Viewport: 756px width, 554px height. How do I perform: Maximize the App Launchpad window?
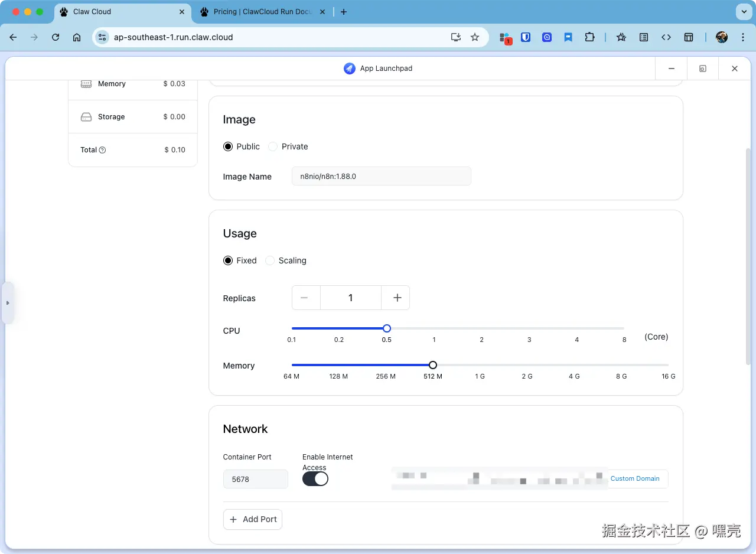(x=703, y=69)
